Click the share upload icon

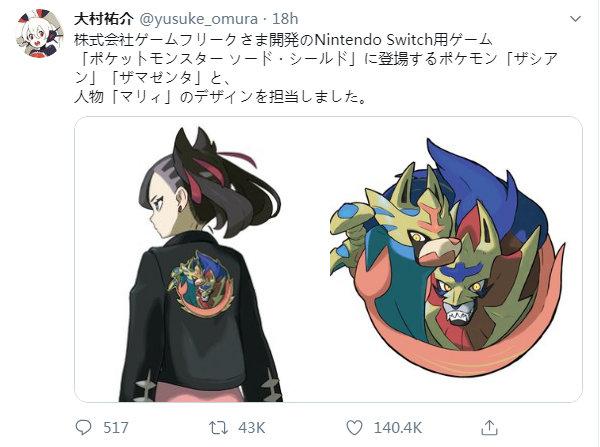[489, 427]
